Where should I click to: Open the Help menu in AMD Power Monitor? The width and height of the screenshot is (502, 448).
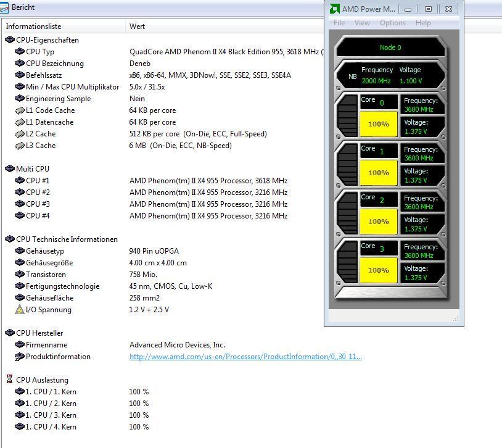pos(423,23)
